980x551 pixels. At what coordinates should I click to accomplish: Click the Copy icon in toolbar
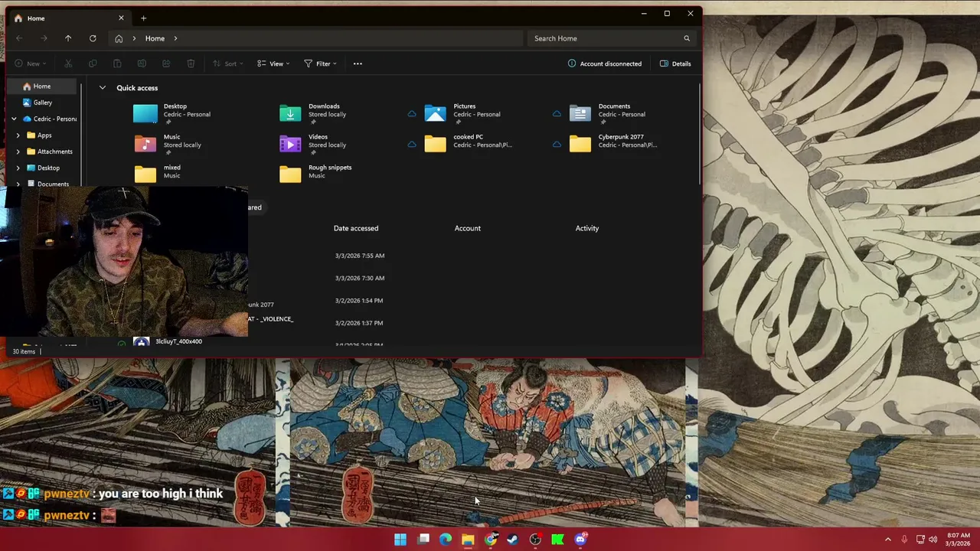coord(93,64)
